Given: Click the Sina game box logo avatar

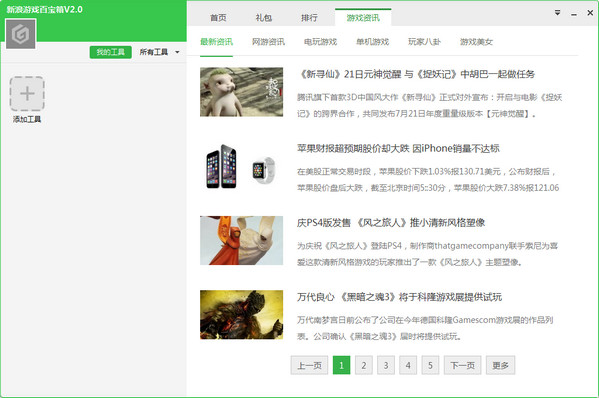Looking at the screenshot, I should point(21,34).
